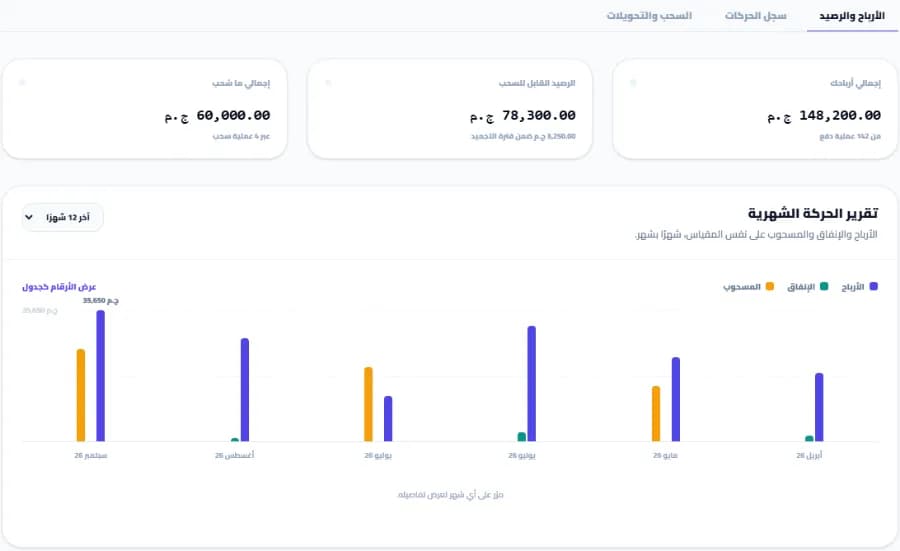Click the المسحوب legend label
The image size is (900, 551).
coord(742,287)
